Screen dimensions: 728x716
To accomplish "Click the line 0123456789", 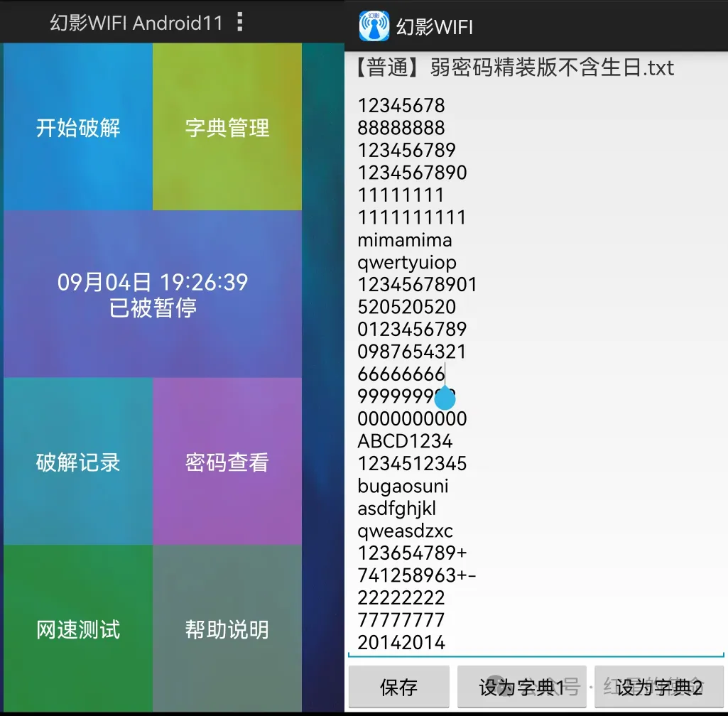I will click(x=412, y=329).
